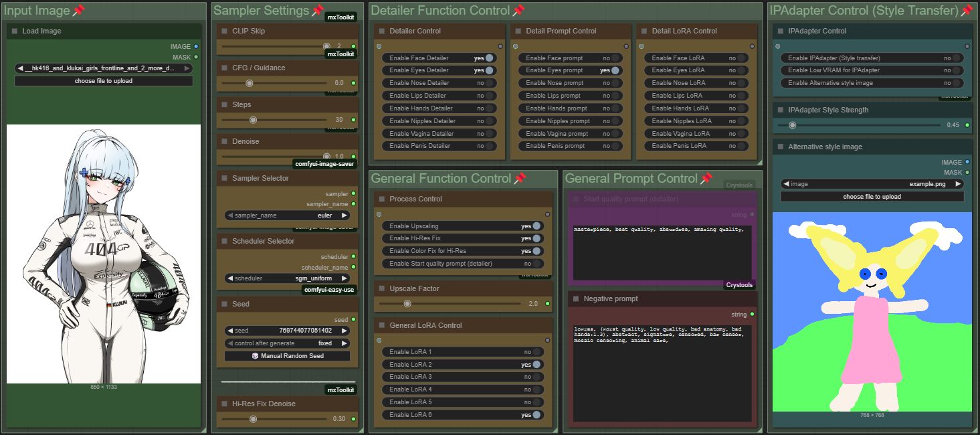
Task: Click choose file to upload in Load Image
Action: pos(103,81)
